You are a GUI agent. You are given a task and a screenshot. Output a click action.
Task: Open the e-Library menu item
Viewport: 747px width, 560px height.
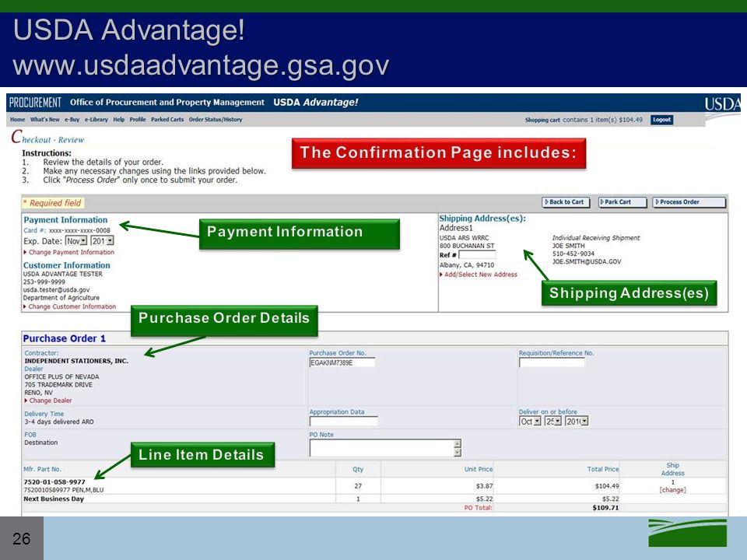tap(96, 120)
